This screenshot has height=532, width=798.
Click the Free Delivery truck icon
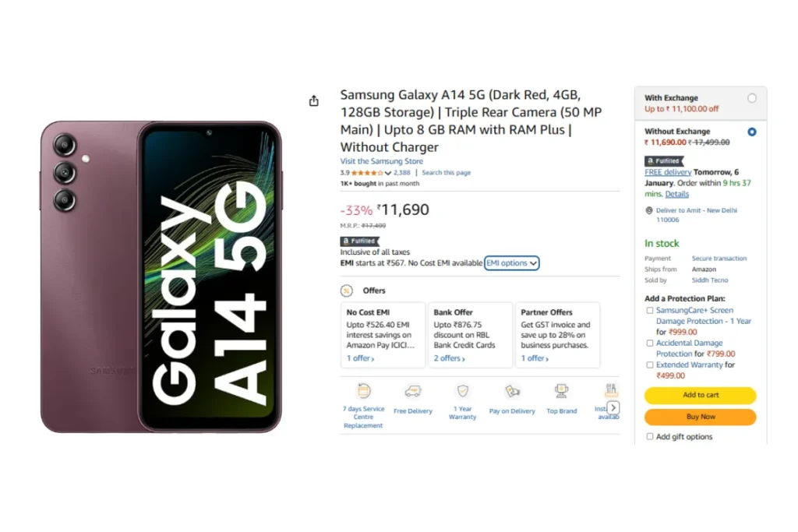413,391
